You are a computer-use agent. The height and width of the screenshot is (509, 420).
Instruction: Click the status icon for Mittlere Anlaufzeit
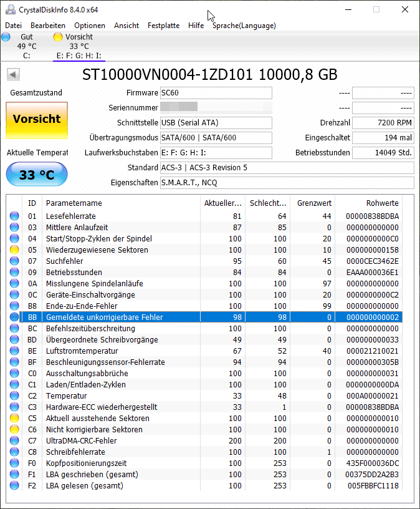pos(14,227)
